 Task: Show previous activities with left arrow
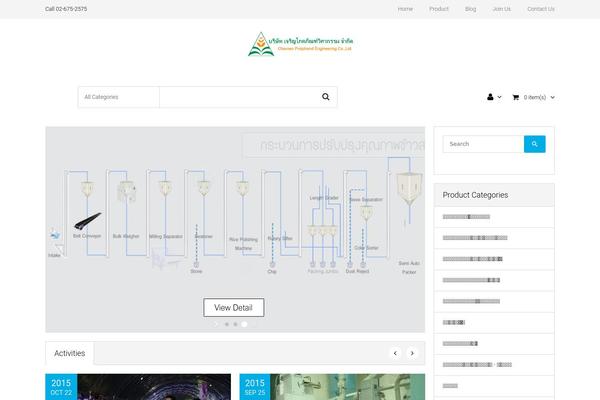pyautogui.click(x=395, y=353)
